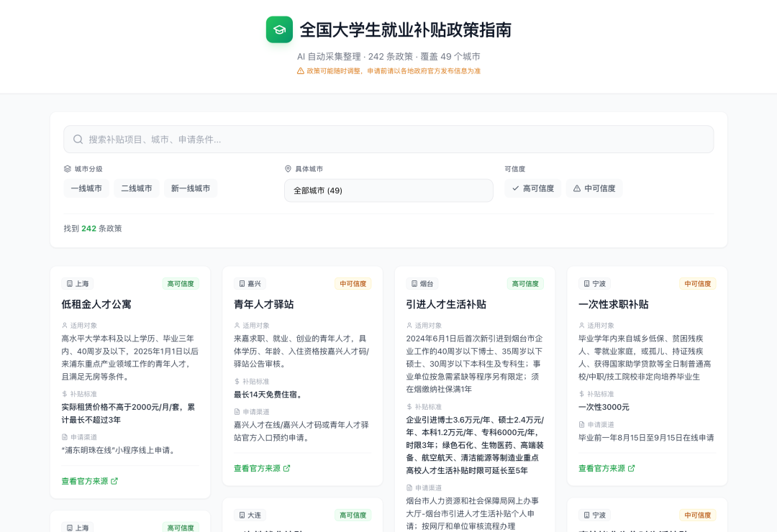
Task: Click the person icon on 低租金人才公寓 card
Action: pos(65,326)
